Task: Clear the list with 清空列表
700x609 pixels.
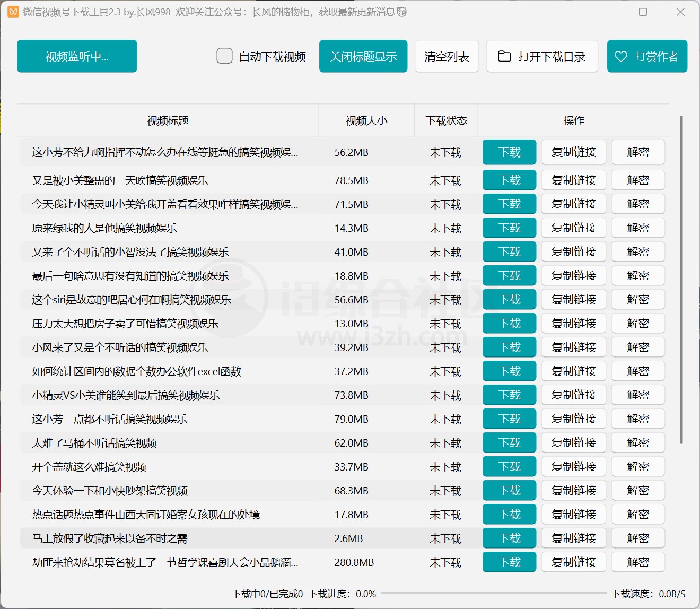Action: click(x=447, y=56)
